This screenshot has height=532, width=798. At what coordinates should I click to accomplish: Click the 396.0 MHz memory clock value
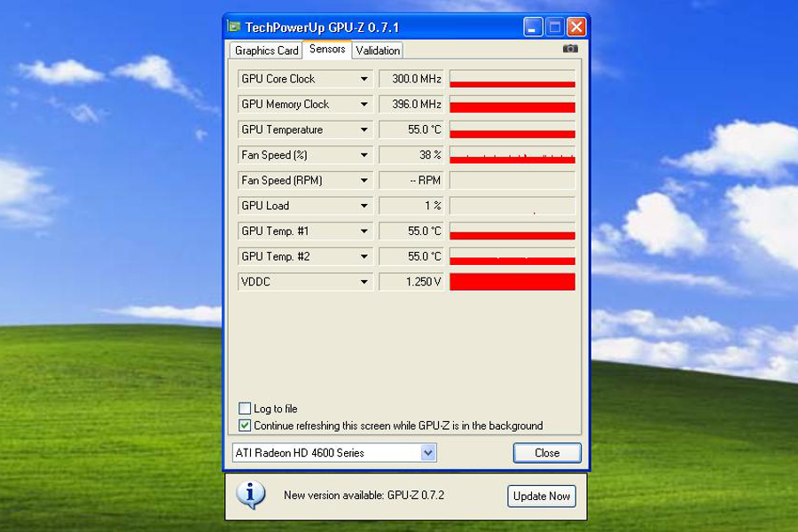[411, 105]
